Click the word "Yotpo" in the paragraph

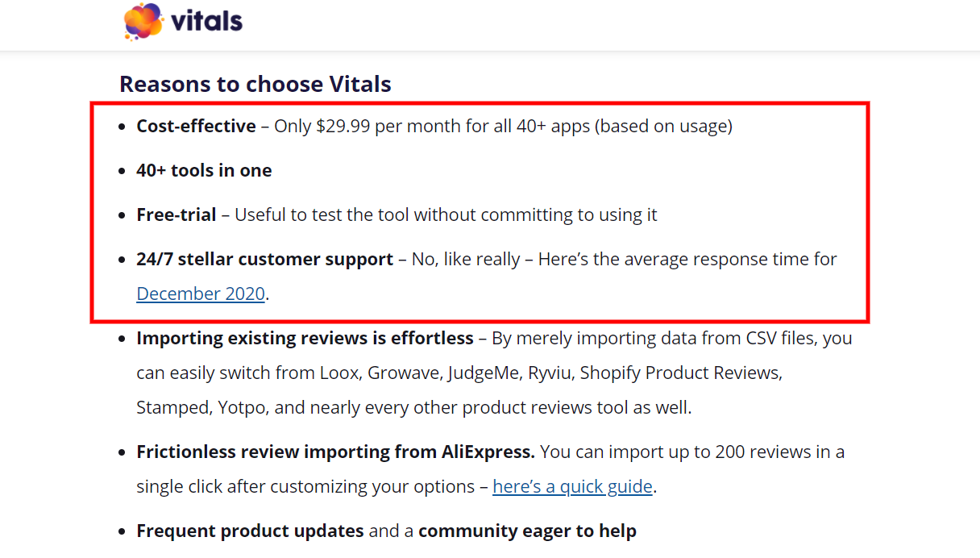click(x=242, y=407)
